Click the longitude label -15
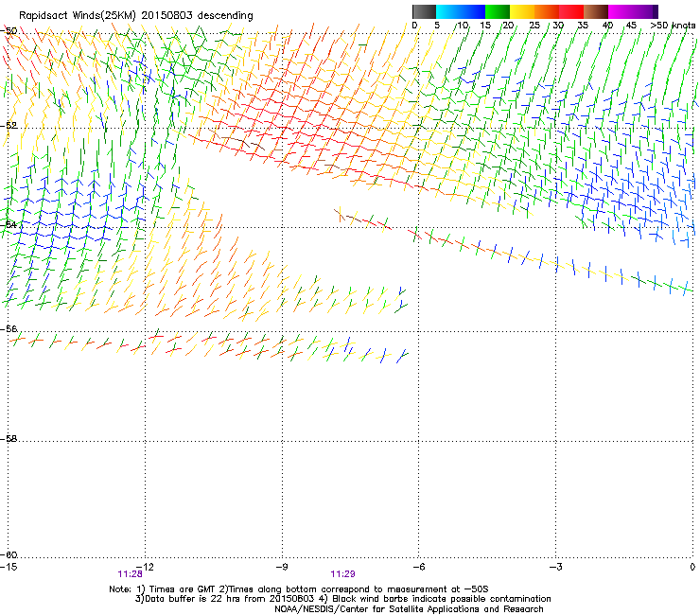 [x=9, y=567]
